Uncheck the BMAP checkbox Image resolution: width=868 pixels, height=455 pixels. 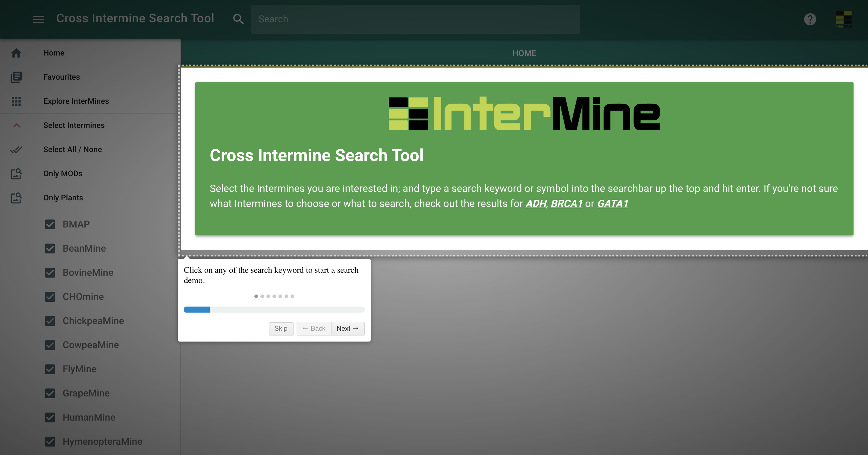pyautogui.click(x=50, y=224)
